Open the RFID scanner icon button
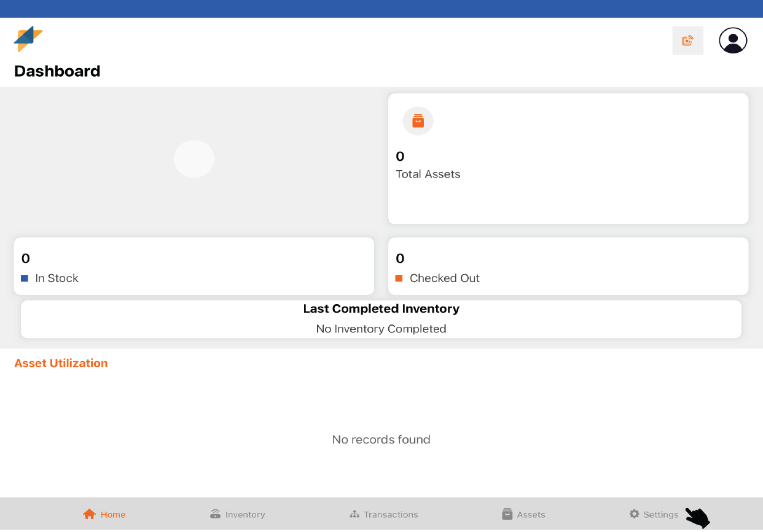 pyautogui.click(x=687, y=41)
